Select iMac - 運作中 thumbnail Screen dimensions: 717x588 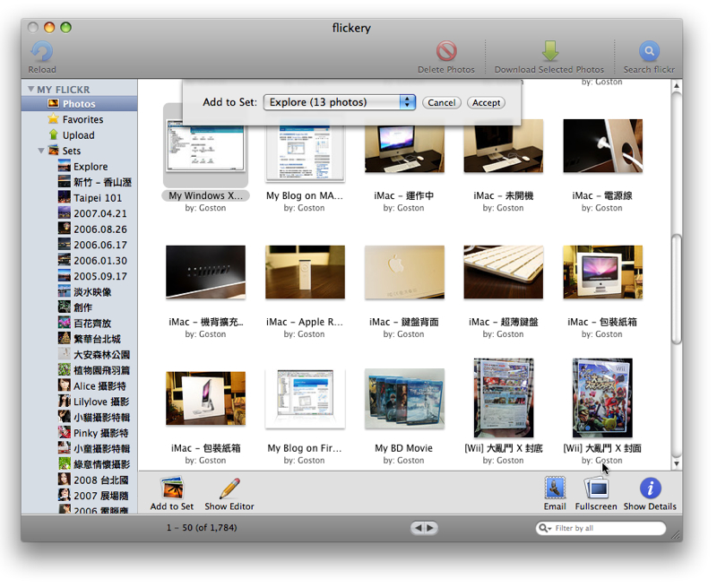(404, 146)
